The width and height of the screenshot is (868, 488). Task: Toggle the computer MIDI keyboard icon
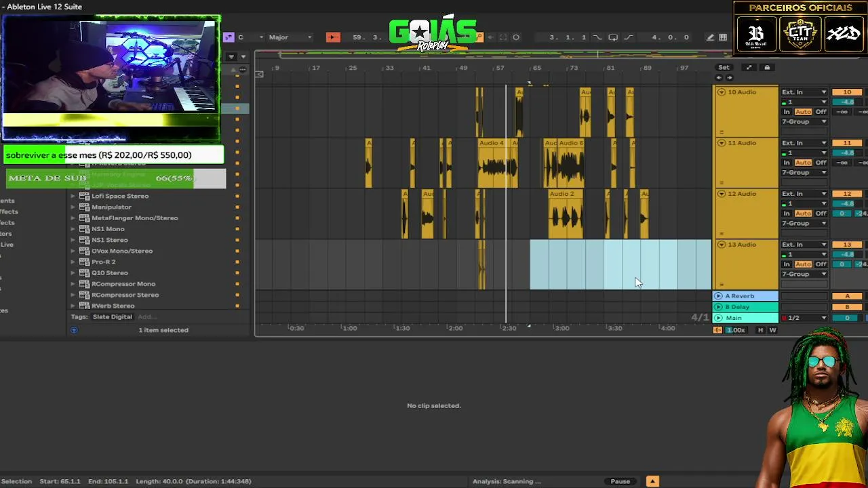[723, 37]
